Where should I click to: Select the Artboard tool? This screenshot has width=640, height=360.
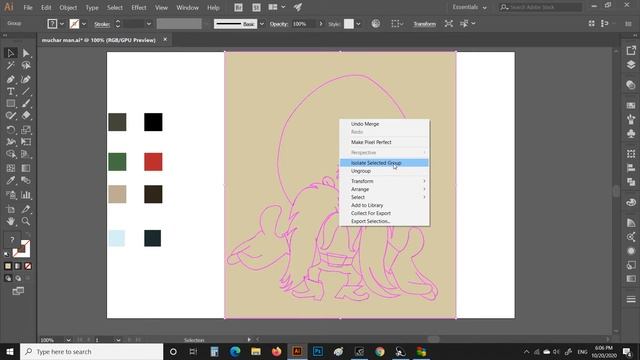tap(11, 209)
